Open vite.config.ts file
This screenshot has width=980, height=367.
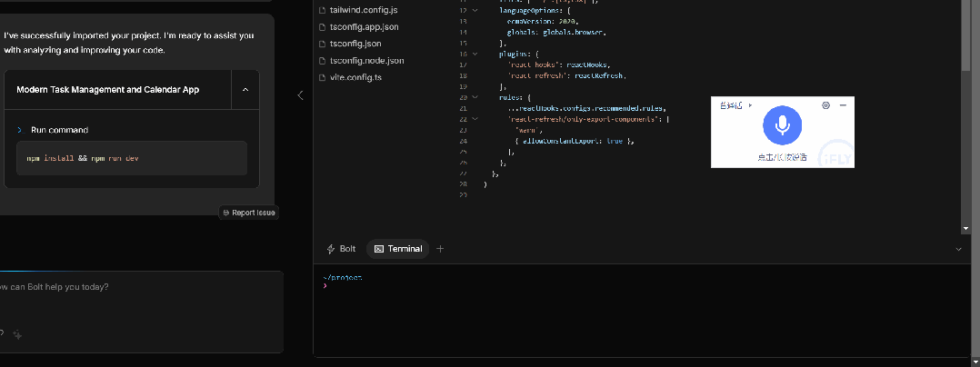tap(355, 77)
